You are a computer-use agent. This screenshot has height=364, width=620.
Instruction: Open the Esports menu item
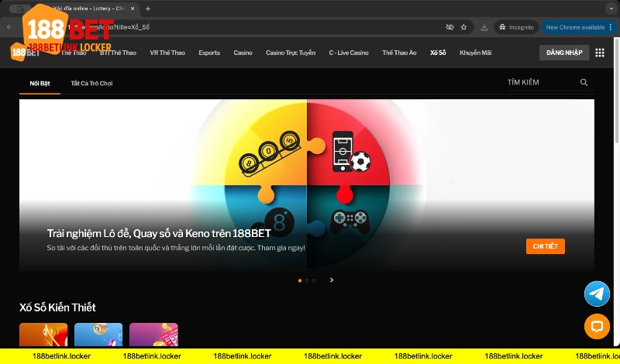coord(209,53)
